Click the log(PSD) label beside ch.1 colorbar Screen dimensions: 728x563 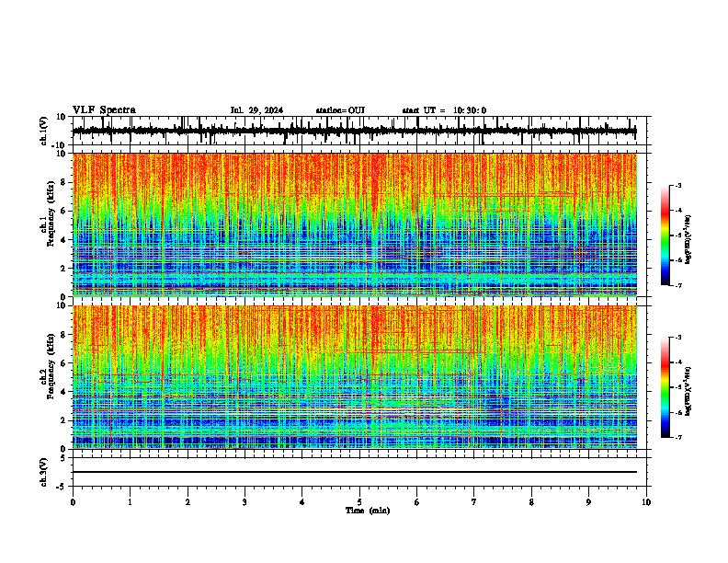pyautogui.click(x=688, y=240)
